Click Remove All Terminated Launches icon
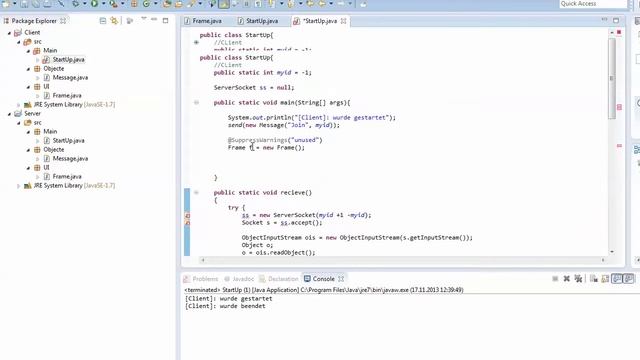 point(578,279)
